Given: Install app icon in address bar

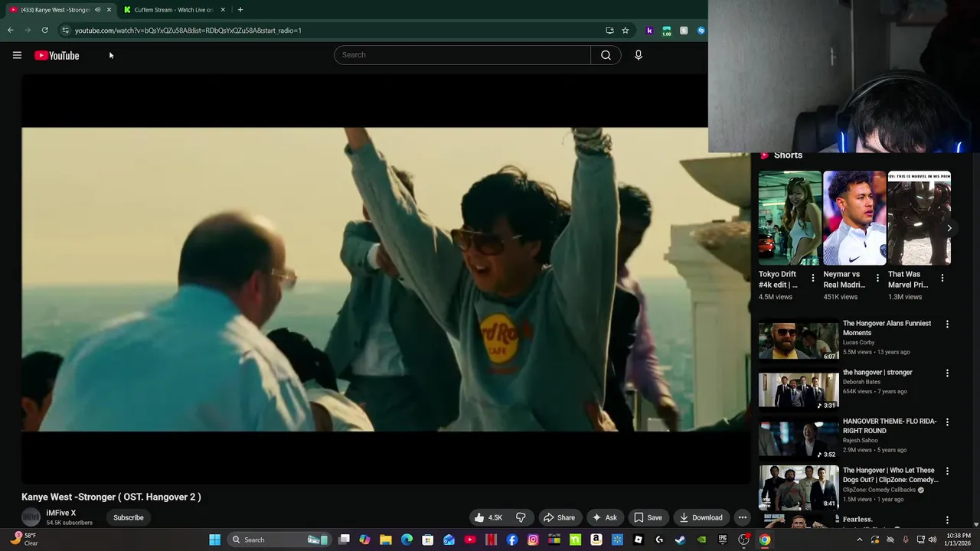Looking at the screenshot, I should click(609, 31).
